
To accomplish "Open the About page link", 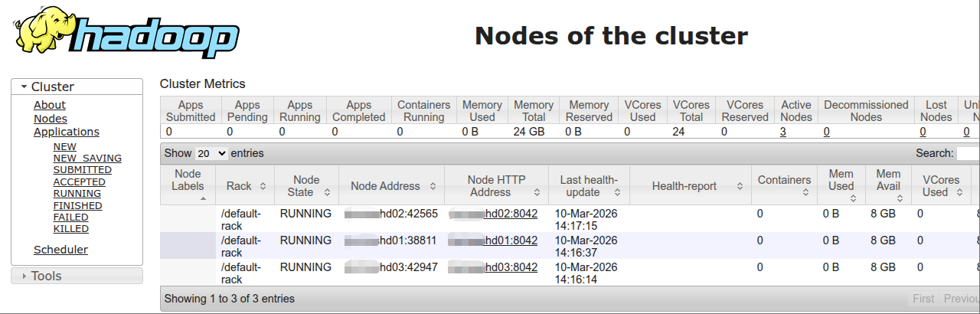I will [x=50, y=105].
